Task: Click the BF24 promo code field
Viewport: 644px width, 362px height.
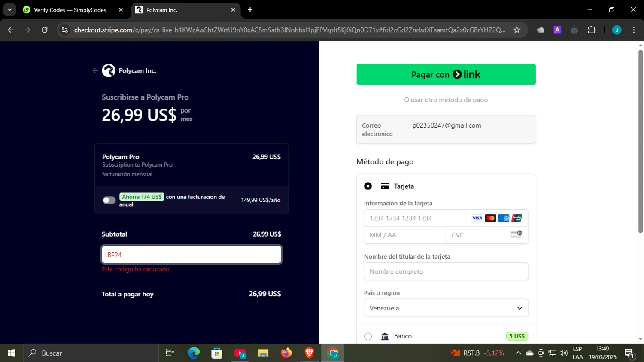Action: pyautogui.click(x=191, y=255)
